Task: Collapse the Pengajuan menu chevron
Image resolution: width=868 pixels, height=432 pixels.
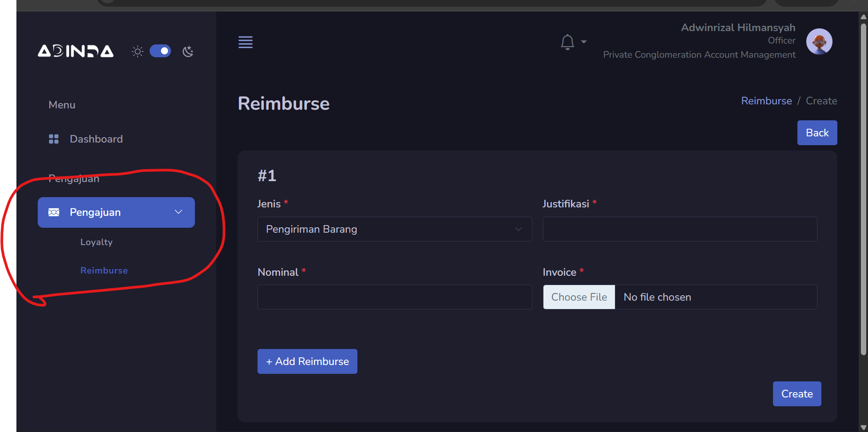Action: coord(178,212)
